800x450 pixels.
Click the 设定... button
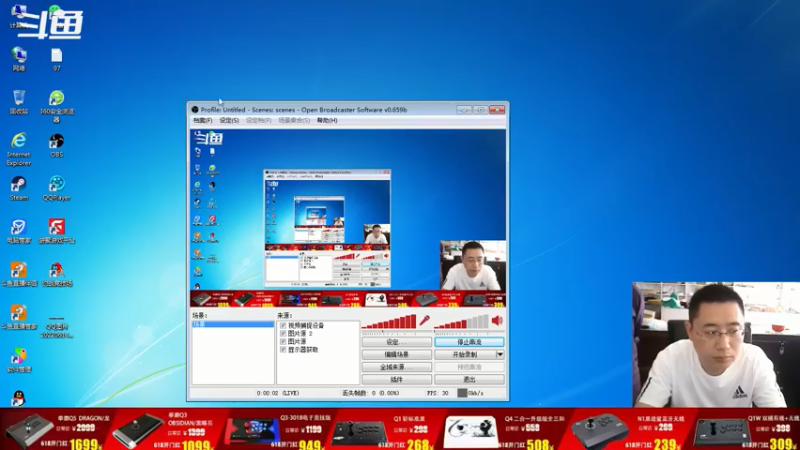tap(396, 342)
